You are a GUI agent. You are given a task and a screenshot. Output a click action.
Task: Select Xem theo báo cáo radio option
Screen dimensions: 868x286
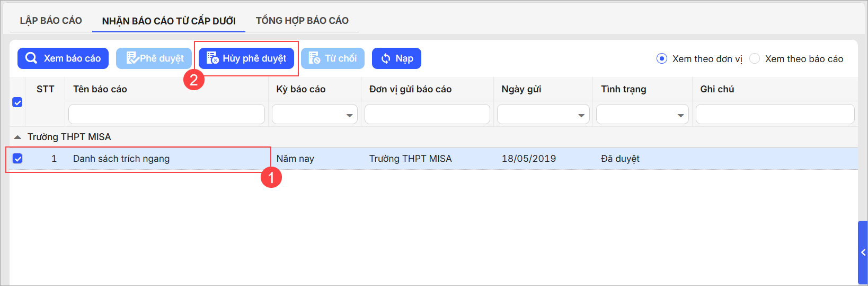(x=755, y=59)
